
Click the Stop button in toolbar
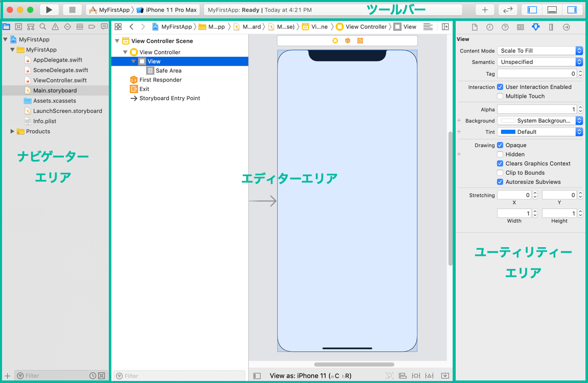click(x=72, y=10)
